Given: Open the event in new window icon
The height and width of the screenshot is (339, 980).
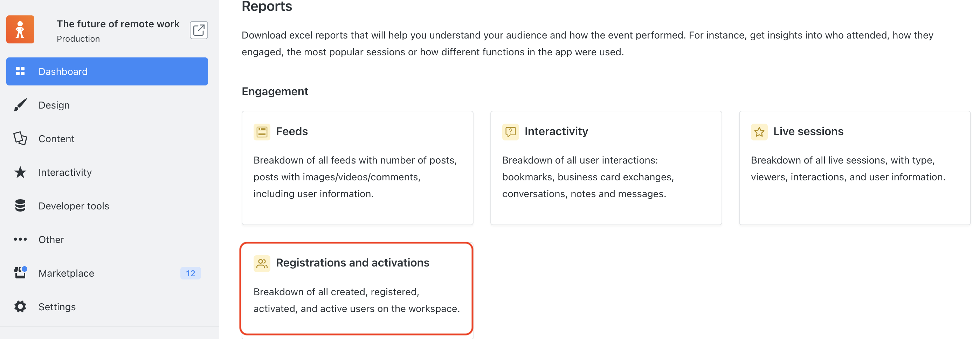Looking at the screenshot, I should click(x=199, y=30).
